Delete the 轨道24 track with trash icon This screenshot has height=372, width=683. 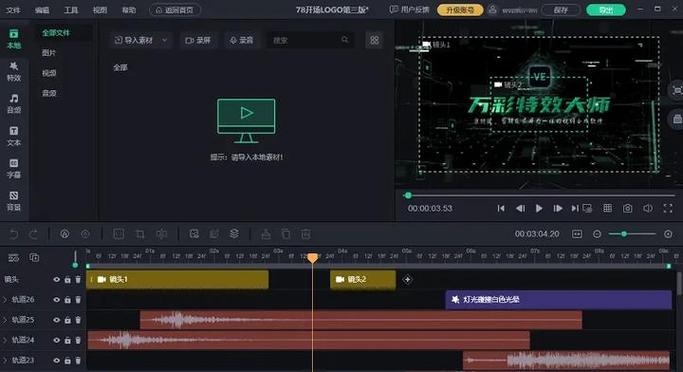click(78, 340)
